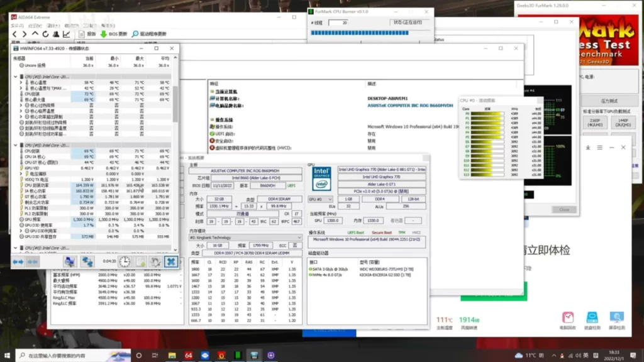
Task: Collapse the first CPU [#0] sensor group
Action: click(x=16, y=77)
